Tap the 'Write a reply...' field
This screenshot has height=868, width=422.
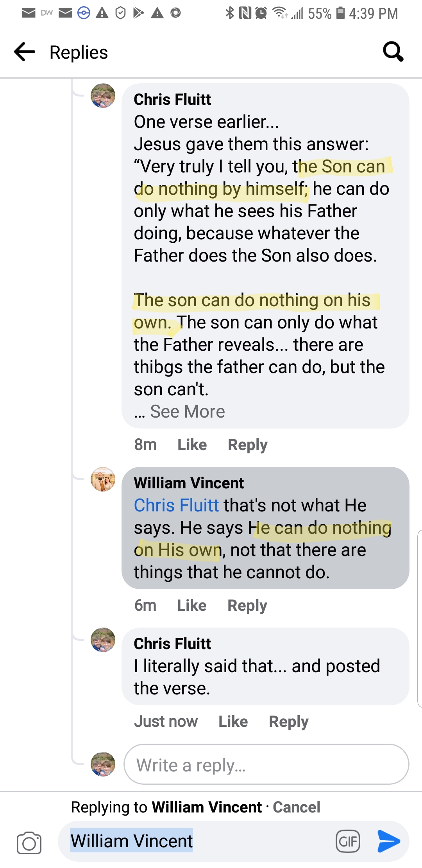pyautogui.click(x=266, y=764)
